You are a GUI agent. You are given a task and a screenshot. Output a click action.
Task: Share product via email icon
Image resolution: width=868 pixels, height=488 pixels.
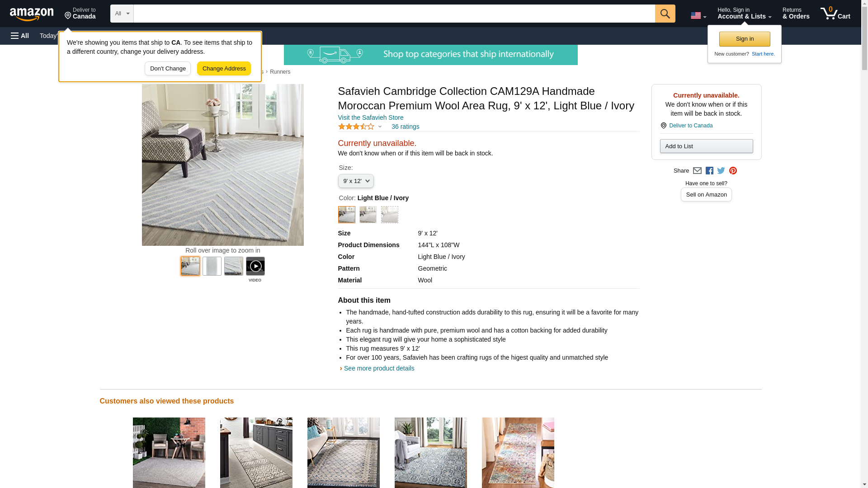pyautogui.click(x=697, y=171)
